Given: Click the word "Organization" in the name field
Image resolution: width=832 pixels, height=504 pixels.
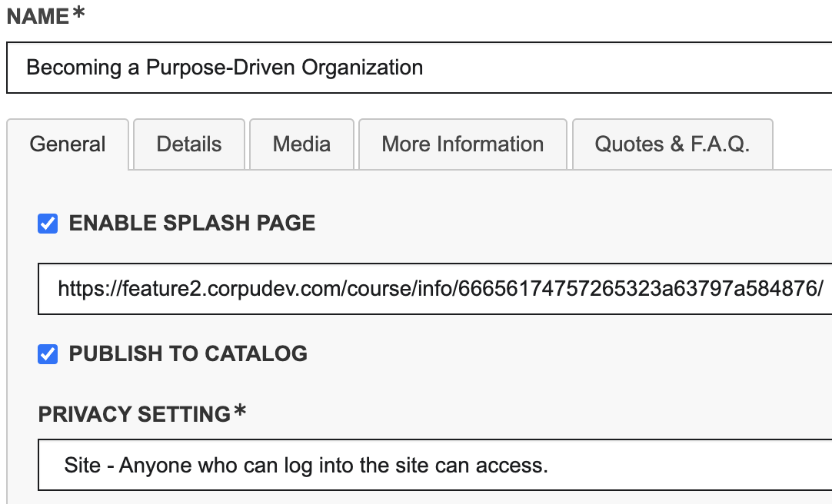Looking at the screenshot, I should point(362,68).
